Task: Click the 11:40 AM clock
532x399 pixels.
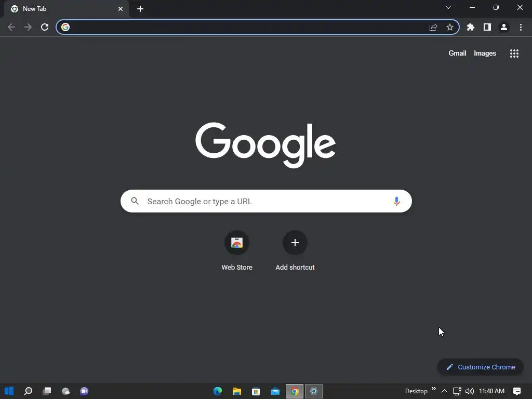Action: [x=491, y=391]
